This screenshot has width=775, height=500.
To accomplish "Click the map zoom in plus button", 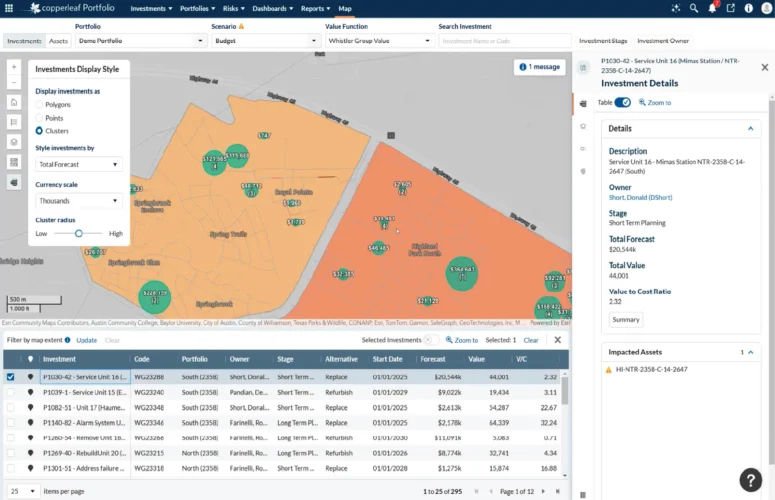I will (x=14, y=66).
